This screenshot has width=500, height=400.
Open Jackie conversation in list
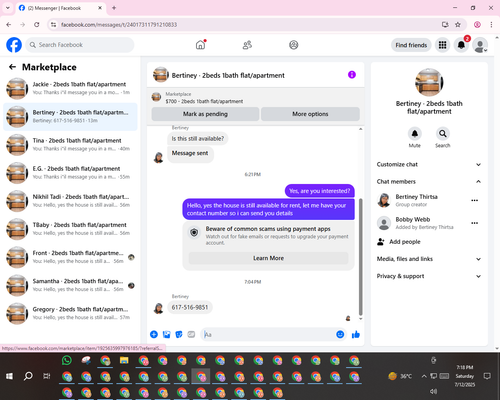(70, 88)
